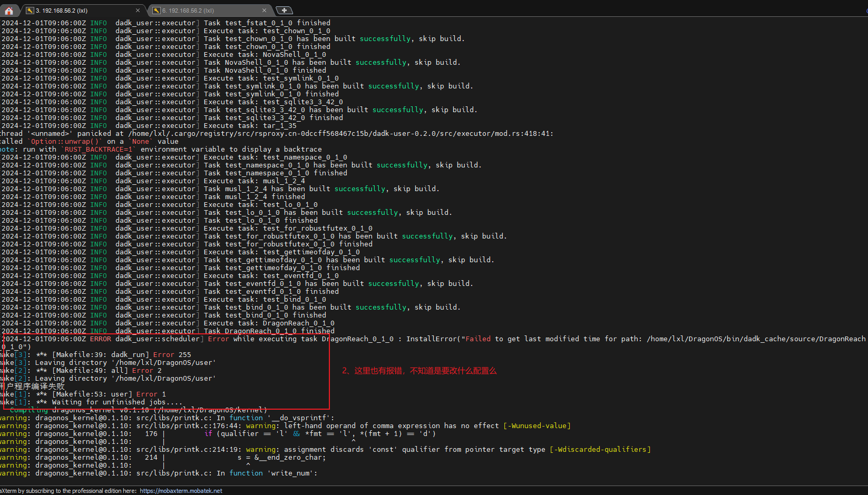Click the -Wunused-value warning flag text
Screen dimensions: 868x495
coord(537,426)
